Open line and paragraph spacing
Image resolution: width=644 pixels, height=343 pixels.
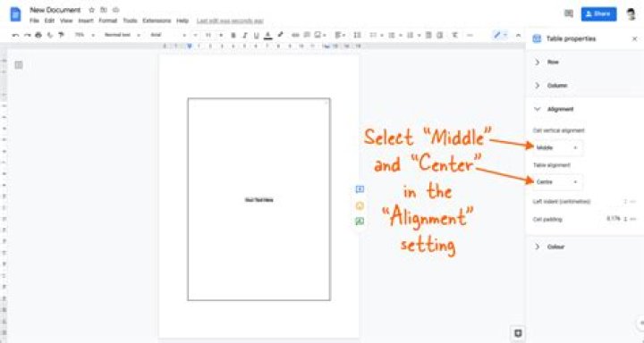click(x=357, y=36)
